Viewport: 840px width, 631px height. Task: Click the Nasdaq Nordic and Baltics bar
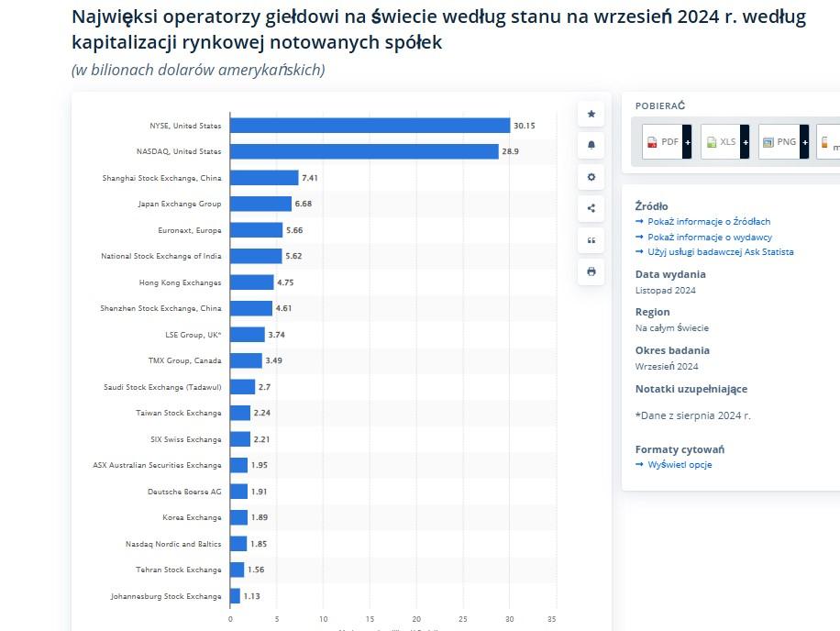(x=239, y=544)
